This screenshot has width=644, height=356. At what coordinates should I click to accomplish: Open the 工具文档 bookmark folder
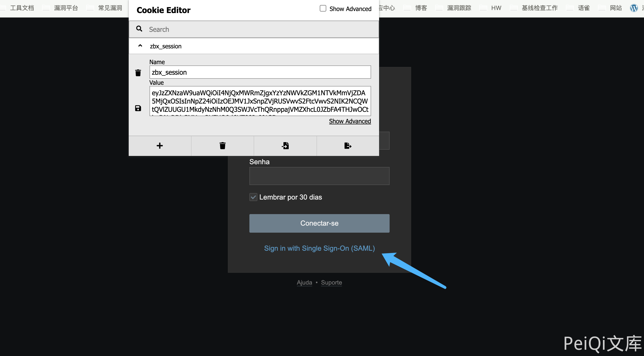coord(22,8)
